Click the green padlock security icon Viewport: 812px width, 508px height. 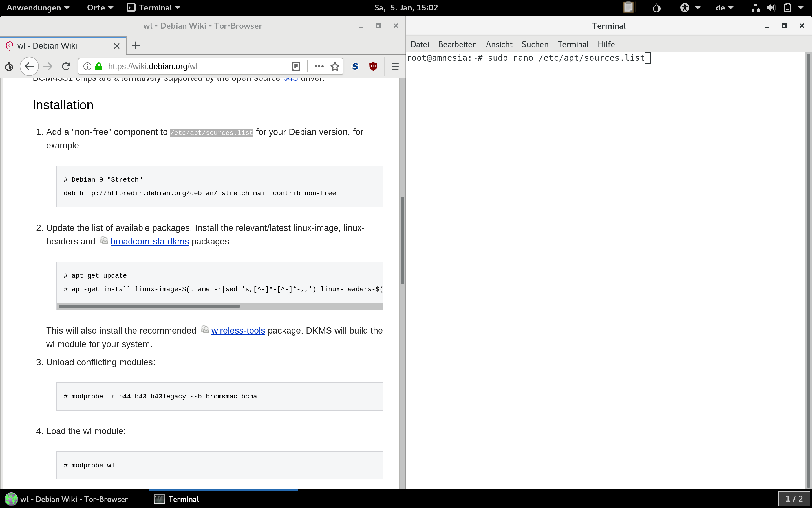tap(99, 67)
